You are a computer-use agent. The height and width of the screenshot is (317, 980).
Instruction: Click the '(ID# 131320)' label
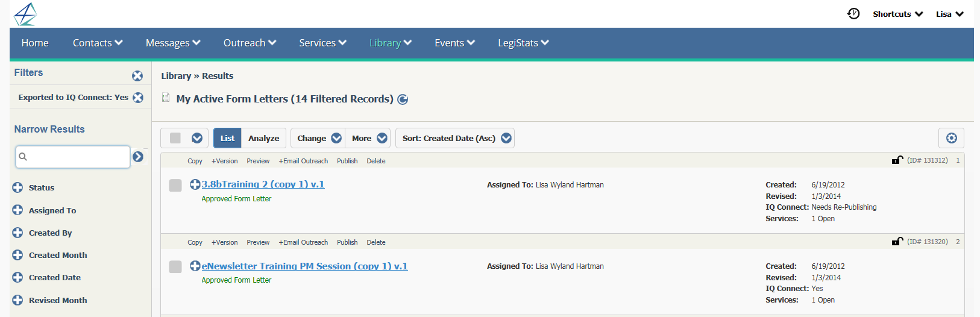click(927, 242)
